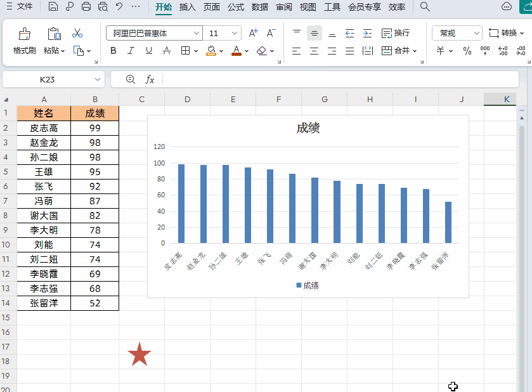Toggle Top vertical alignment
Viewport: 532px width, 392px height.
[297, 33]
